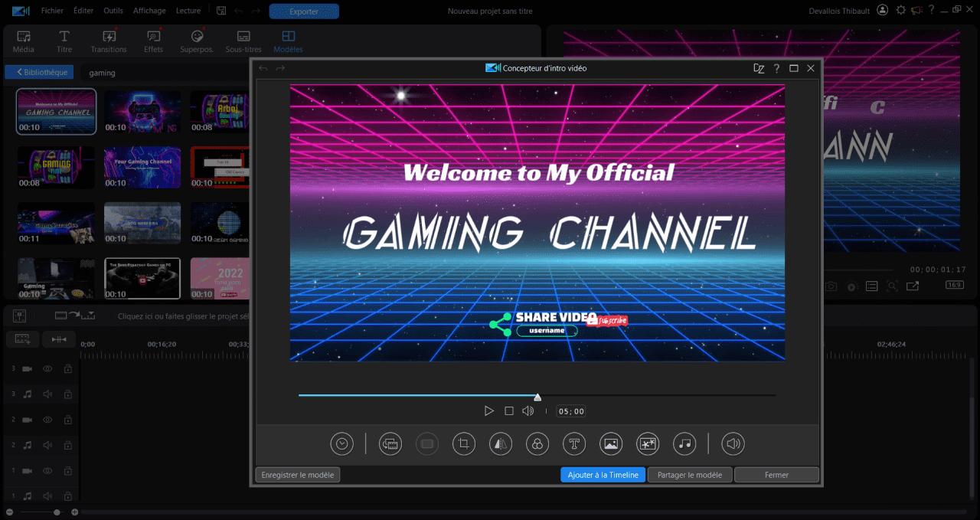Hide video track 3 with the eye toggle
The width and height of the screenshot is (980, 520).
47,368
